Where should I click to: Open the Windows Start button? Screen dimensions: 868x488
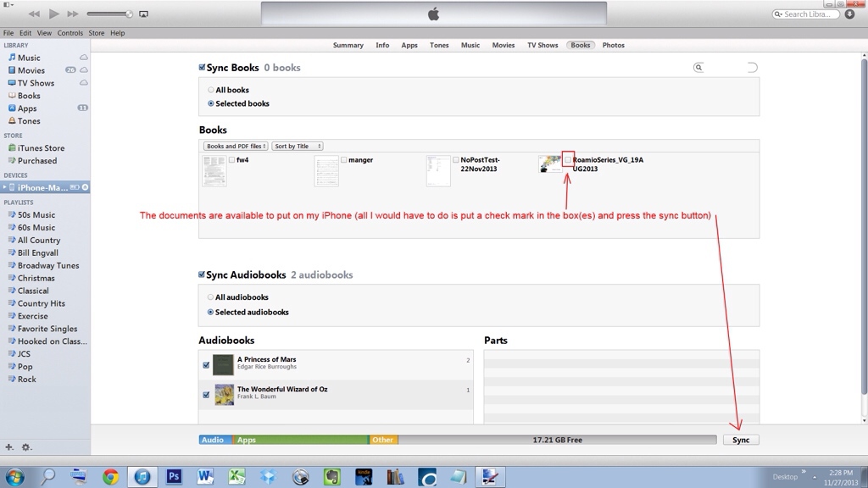(x=14, y=476)
